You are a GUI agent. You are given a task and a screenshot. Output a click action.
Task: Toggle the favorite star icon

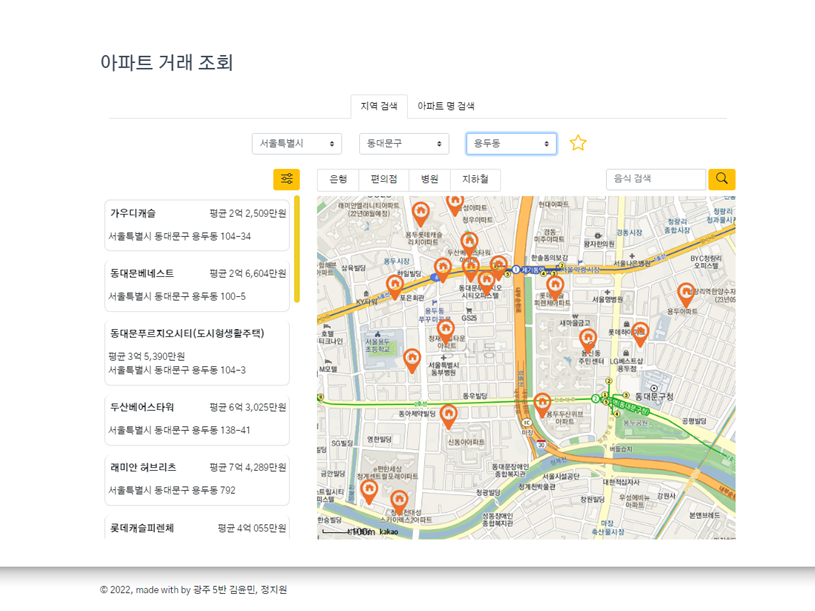[x=578, y=143]
